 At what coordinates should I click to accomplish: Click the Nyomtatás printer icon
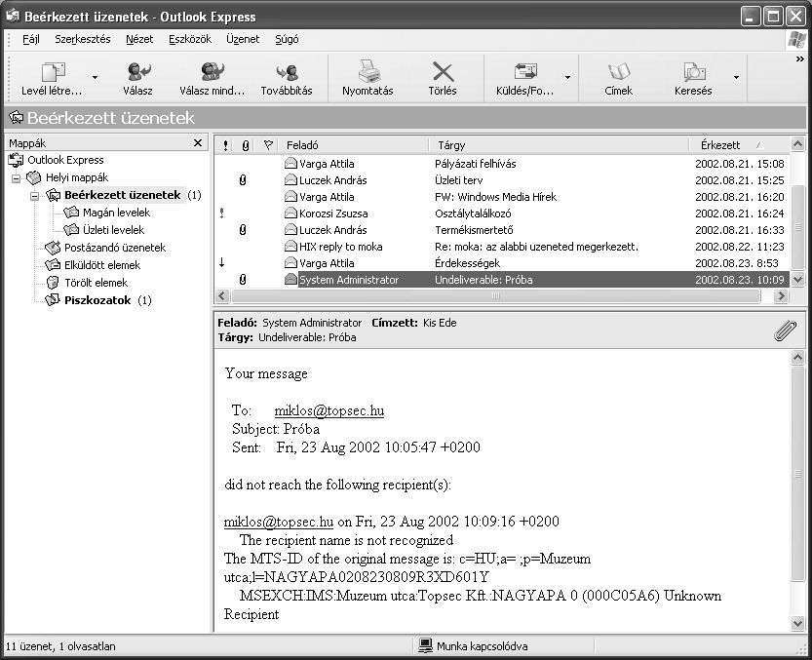coord(368,71)
